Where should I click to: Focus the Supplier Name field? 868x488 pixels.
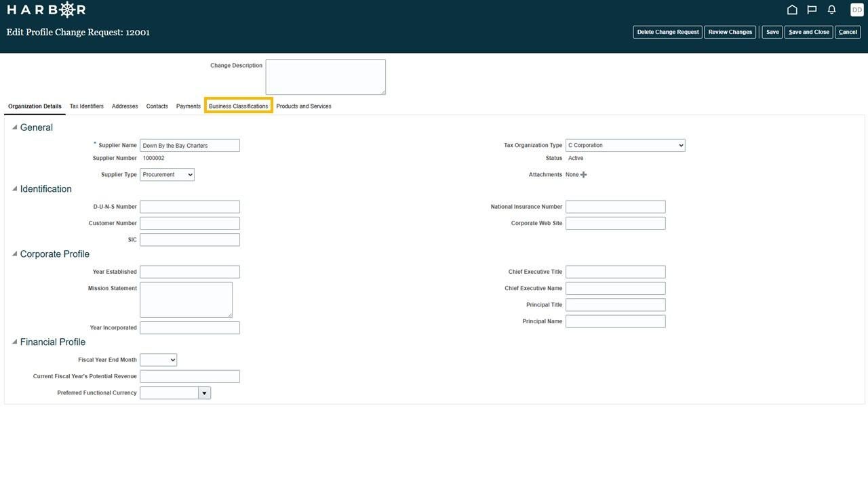tap(190, 145)
